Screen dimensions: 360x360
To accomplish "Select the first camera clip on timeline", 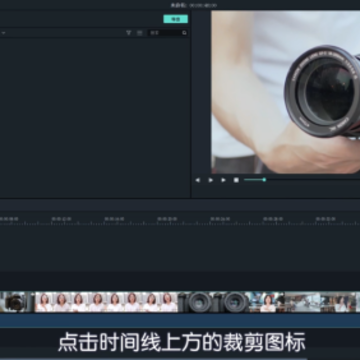I will tap(17, 302).
